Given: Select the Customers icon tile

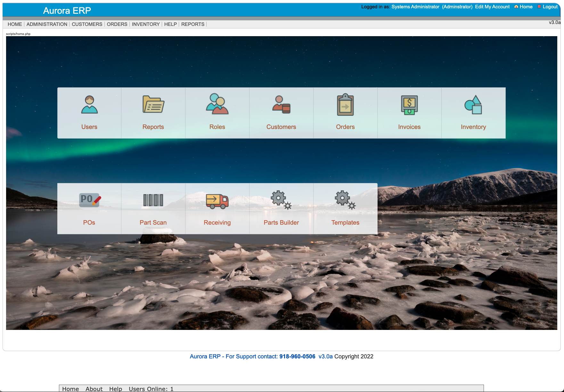Looking at the screenshot, I should point(281,105).
